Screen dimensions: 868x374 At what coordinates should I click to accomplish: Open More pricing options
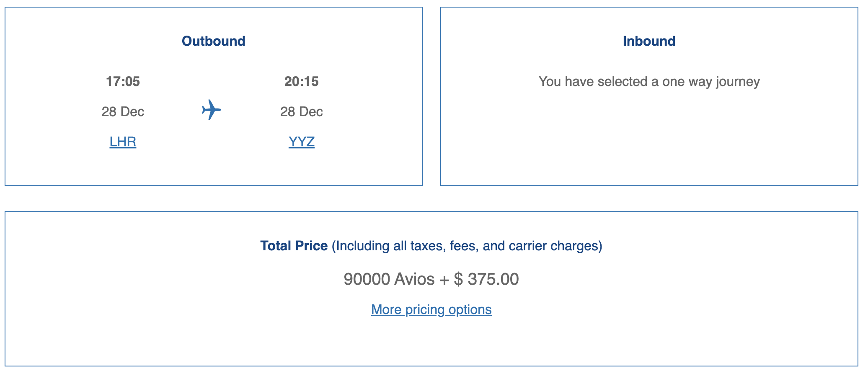pyautogui.click(x=431, y=309)
